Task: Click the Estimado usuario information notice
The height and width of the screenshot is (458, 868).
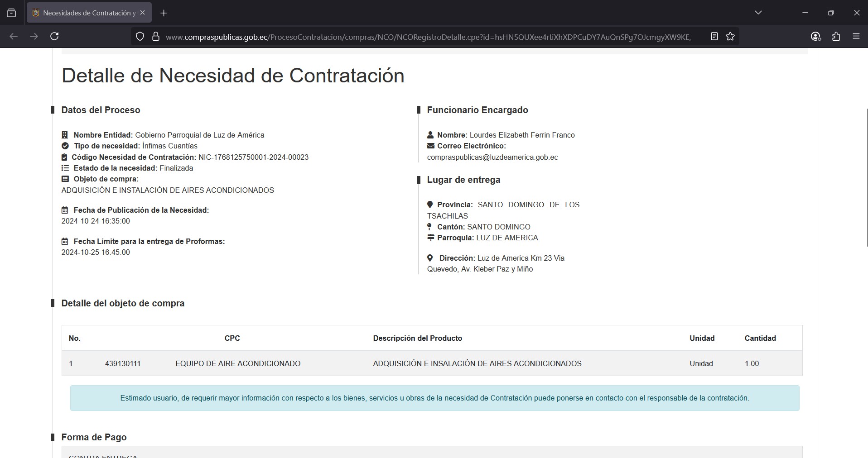Action: (434, 398)
